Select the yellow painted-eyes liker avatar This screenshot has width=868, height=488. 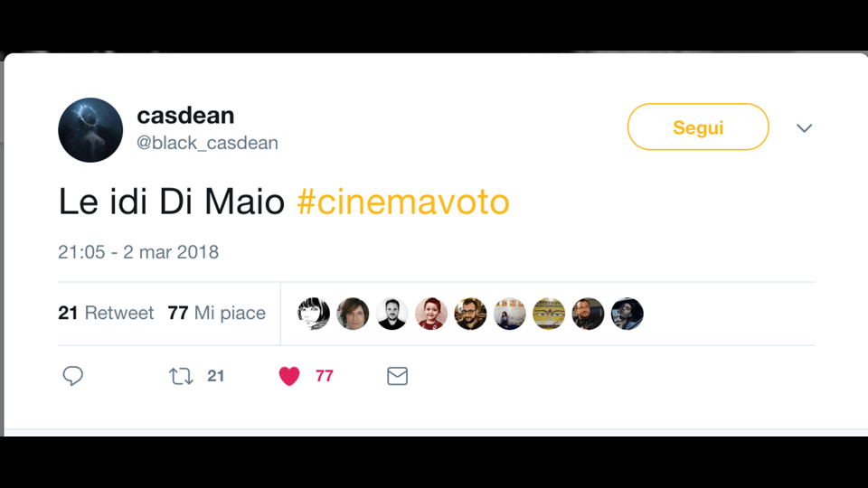(x=549, y=314)
